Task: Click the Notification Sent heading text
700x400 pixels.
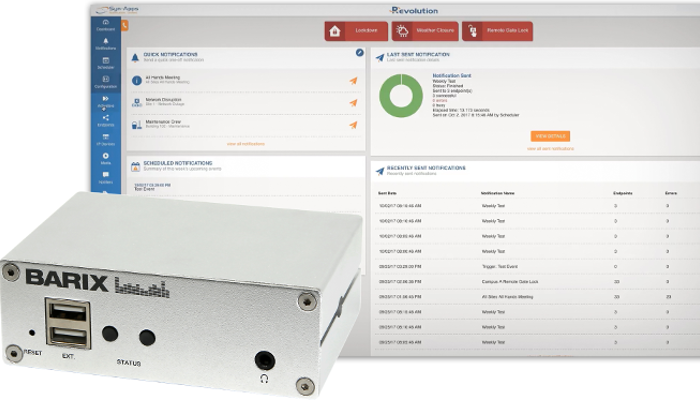Action: pyautogui.click(x=452, y=76)
